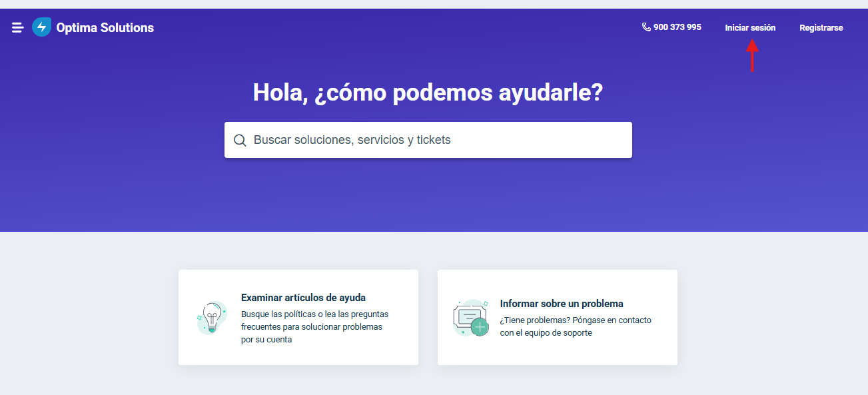This screenshot has height=395, width=868.
Task: Open the hamburger navigation menu
Action: point(18,27)
